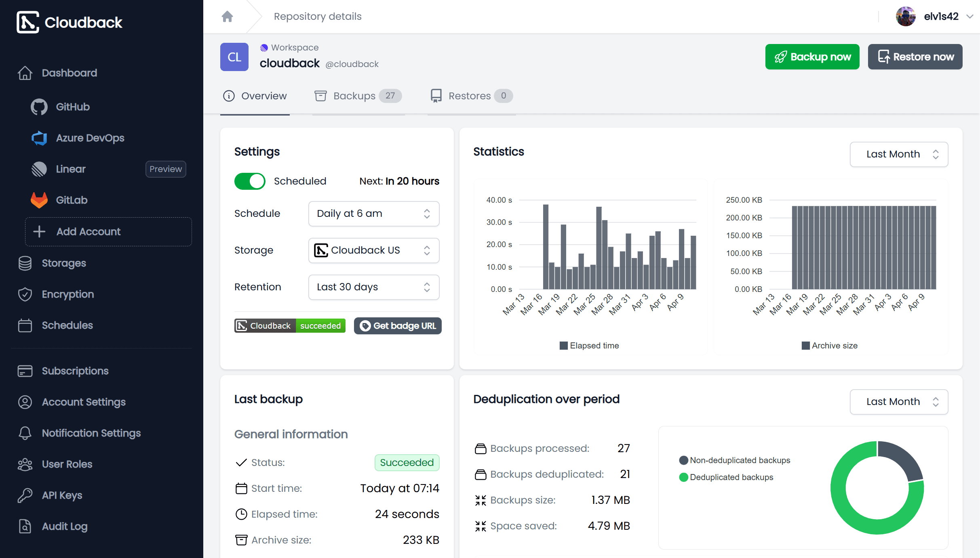The width and height of the screenshot is (980, 558).
Task: Open GitHub account from sidebar icon
Action: coord(39,107)
